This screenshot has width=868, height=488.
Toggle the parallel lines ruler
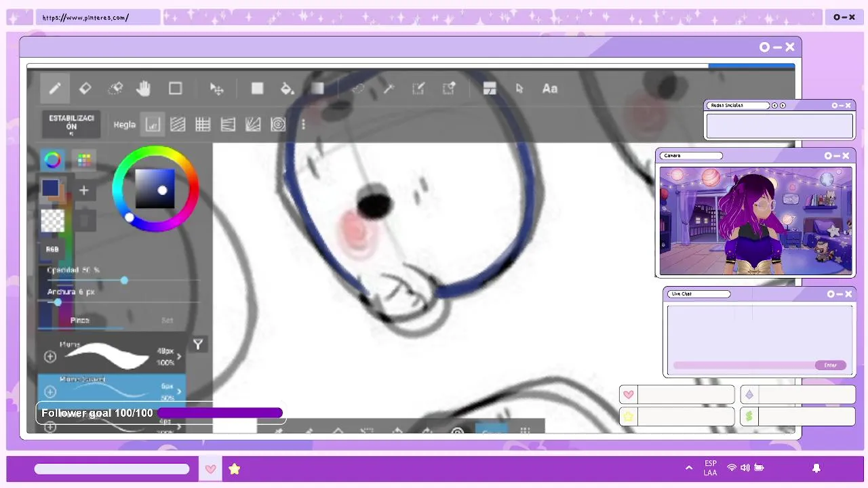[x=178, y=125]
